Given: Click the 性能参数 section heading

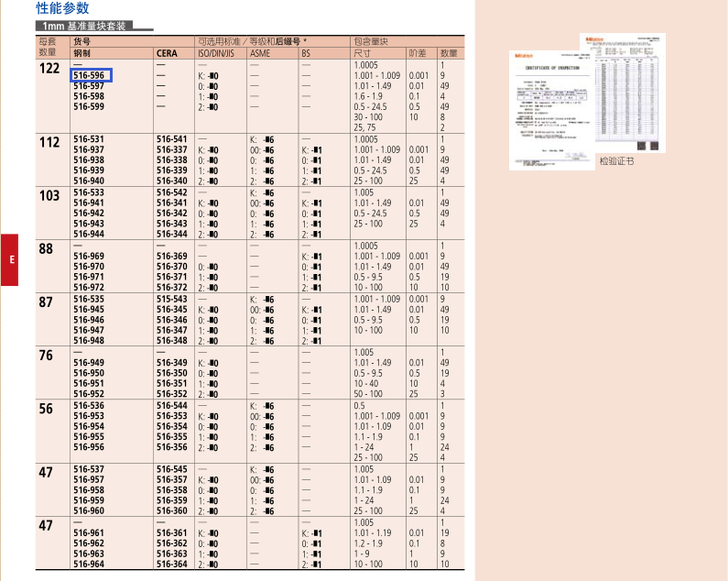Looking at the screenshot, I should tap(62, 8).
